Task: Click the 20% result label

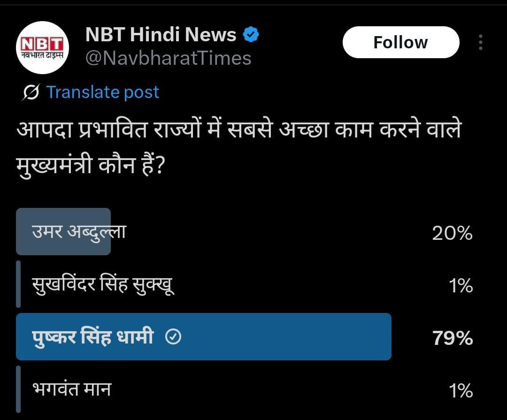Action: (x=452, y=233)
